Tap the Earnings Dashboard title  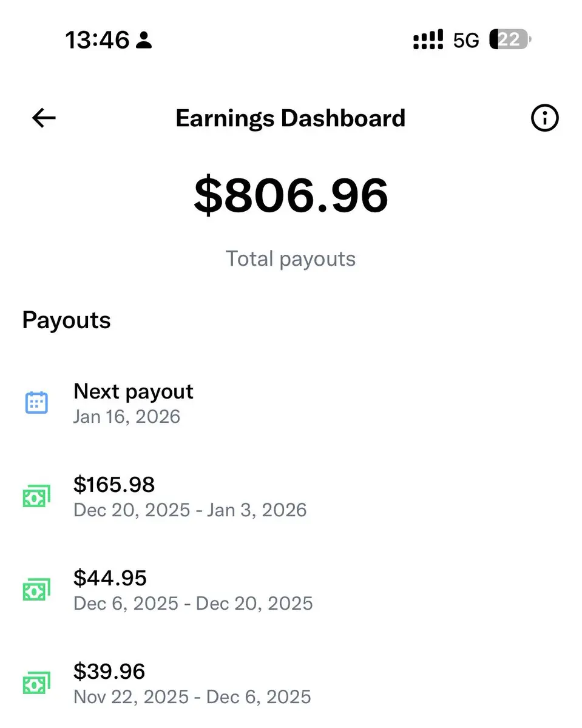pyautogui.click(x=291, y=118)
